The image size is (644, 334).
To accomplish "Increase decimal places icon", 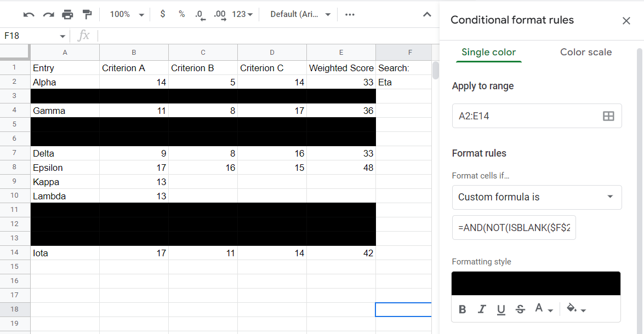I will coord(219,14).
